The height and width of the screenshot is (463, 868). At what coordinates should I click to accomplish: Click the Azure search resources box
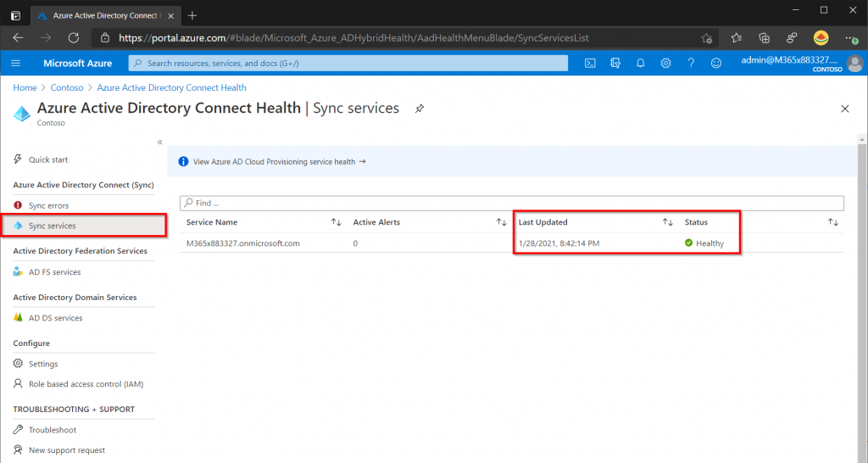[348, 63]
